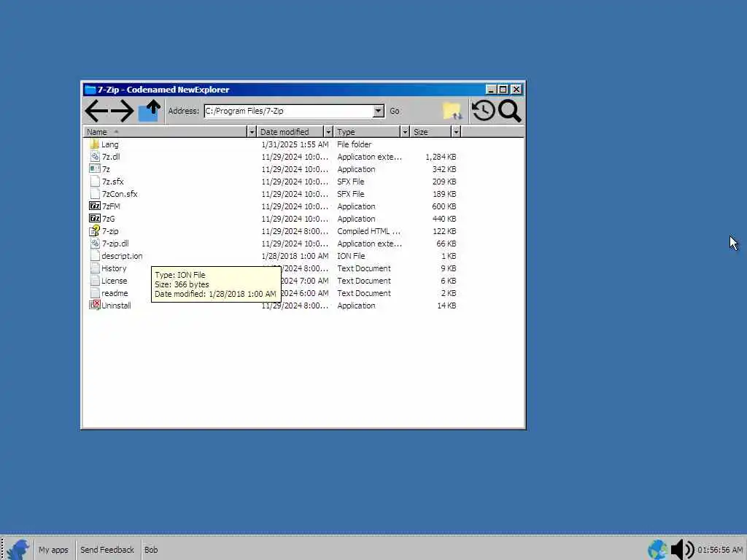Select the History file name
The width and height of the screenshot is (747, 560).
tap(114, 268)
